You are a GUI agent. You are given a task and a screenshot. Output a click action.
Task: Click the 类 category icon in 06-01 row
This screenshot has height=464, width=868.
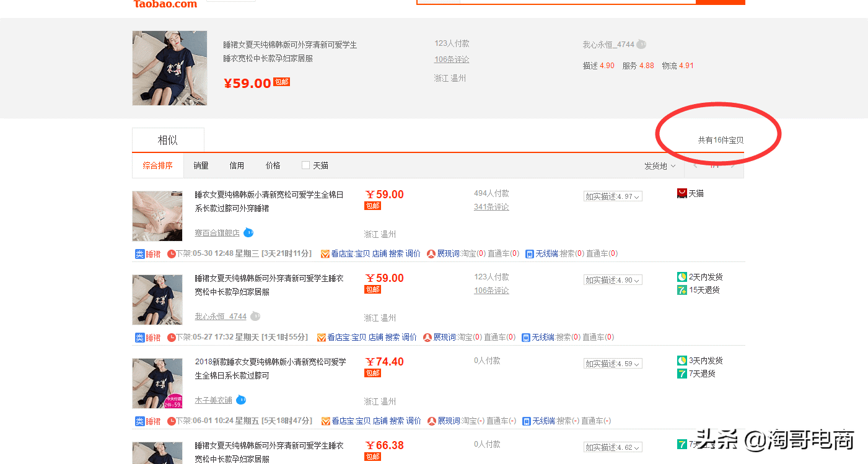[x=140, y=421]
